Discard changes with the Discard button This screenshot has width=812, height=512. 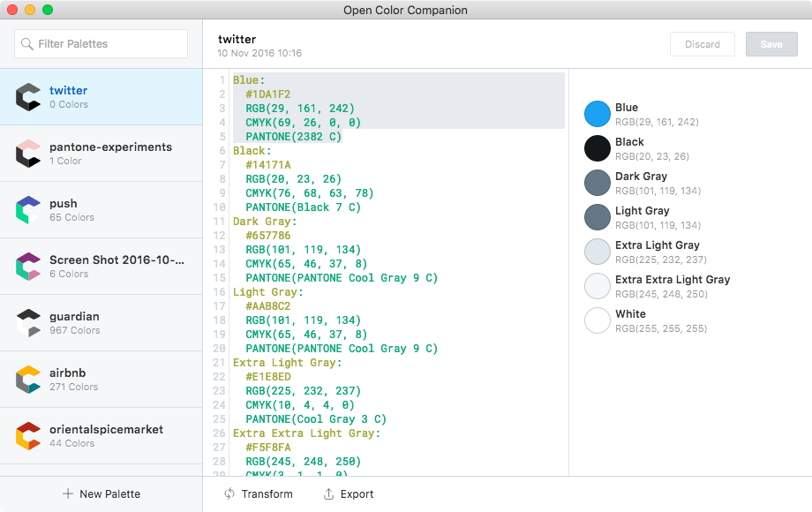pos(703,44)
